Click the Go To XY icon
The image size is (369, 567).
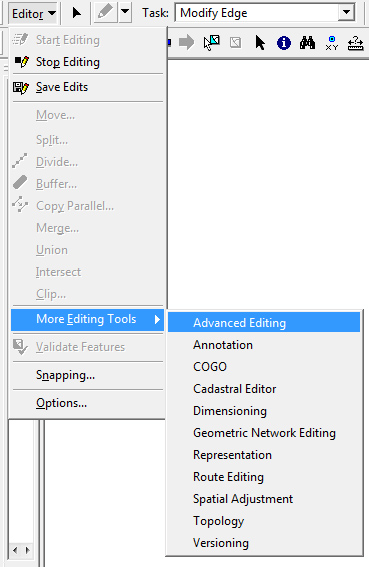point(331,43)
